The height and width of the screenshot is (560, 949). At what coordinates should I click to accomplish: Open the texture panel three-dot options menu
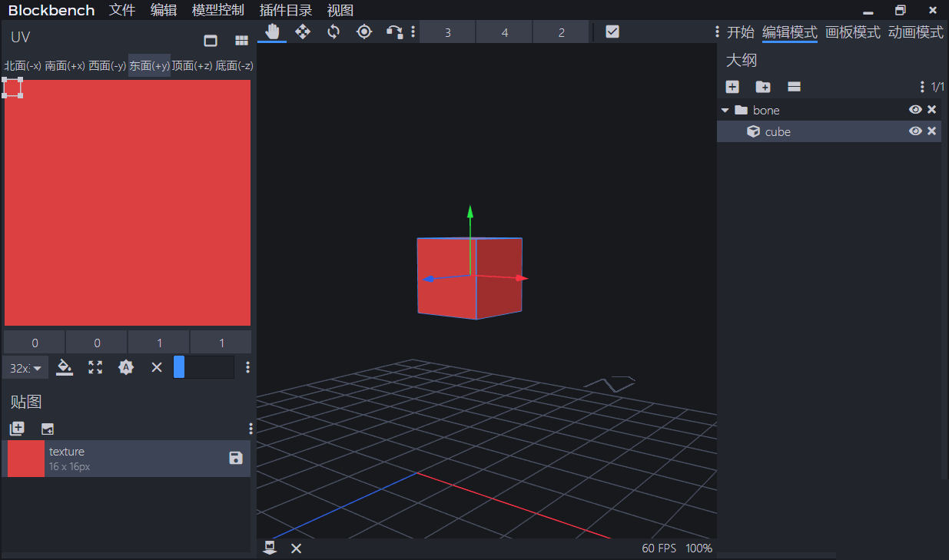[x=251, y=429]
